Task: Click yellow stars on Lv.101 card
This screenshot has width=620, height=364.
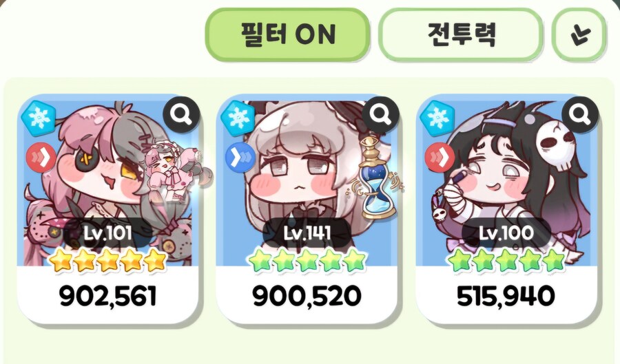Action: click(107, 261)
